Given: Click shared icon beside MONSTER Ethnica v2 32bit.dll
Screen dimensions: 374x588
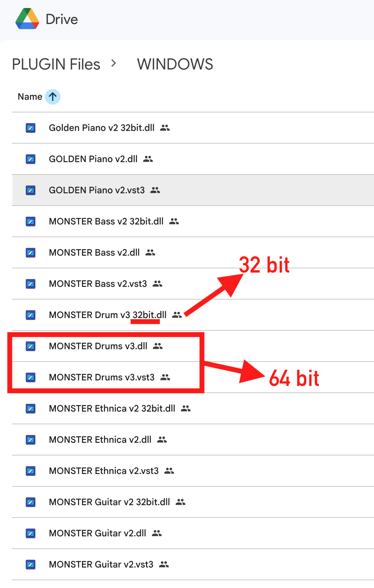Looking at the screenshot, I should (186, 408).
